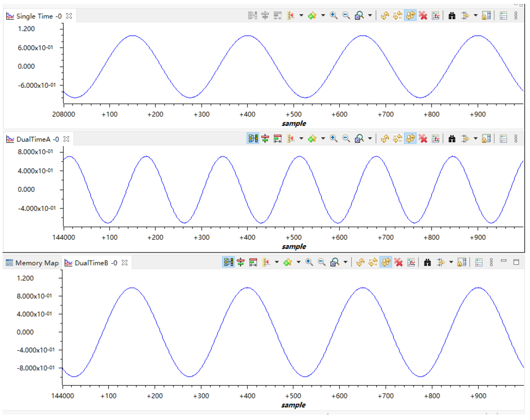Click refresh icon in Single Time toolbar
This screenshot has width=530, height=420.
[x=385, y=16]
